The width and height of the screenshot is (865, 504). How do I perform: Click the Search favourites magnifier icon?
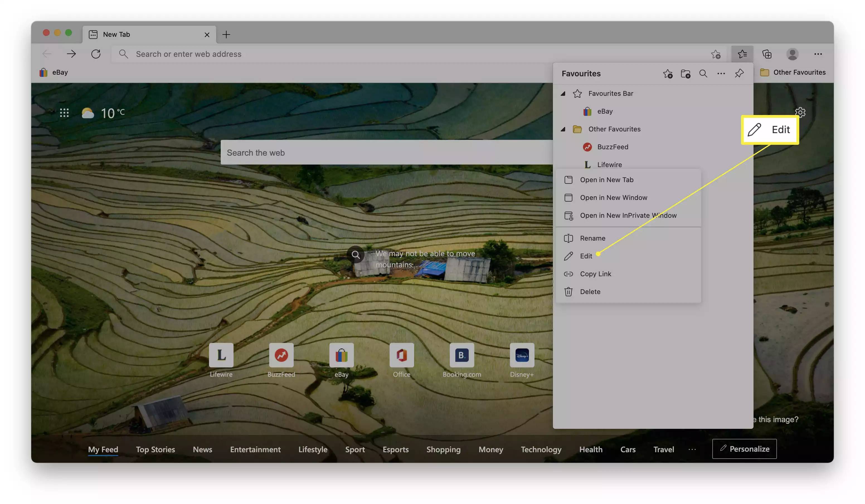[x=703, y=73]
